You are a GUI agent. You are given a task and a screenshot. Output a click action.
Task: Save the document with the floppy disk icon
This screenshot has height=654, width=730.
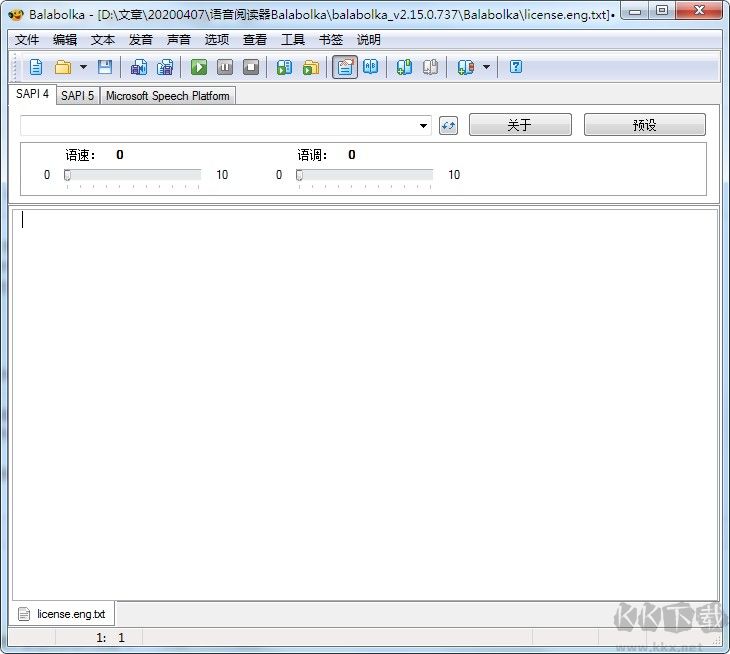click(x=105, y=67)
